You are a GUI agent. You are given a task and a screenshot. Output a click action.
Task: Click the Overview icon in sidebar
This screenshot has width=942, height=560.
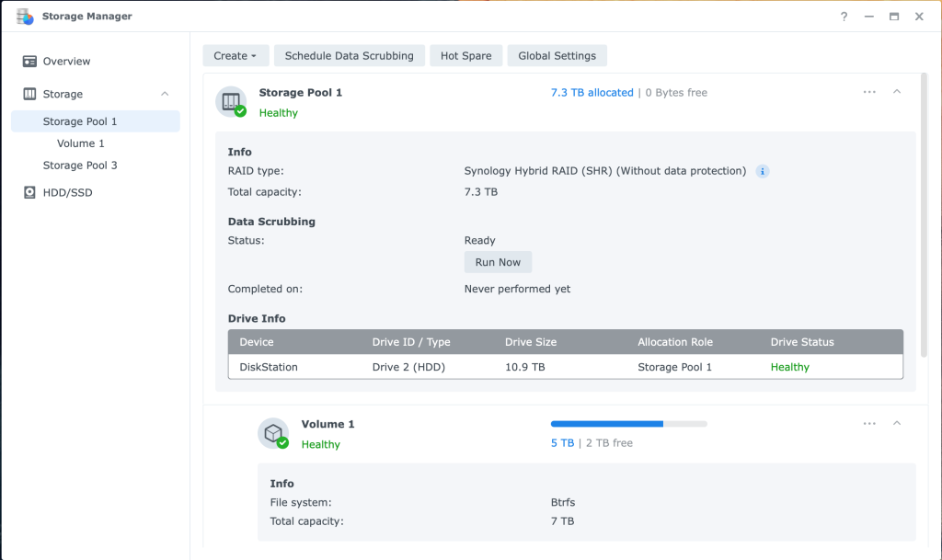coord(29,62)
